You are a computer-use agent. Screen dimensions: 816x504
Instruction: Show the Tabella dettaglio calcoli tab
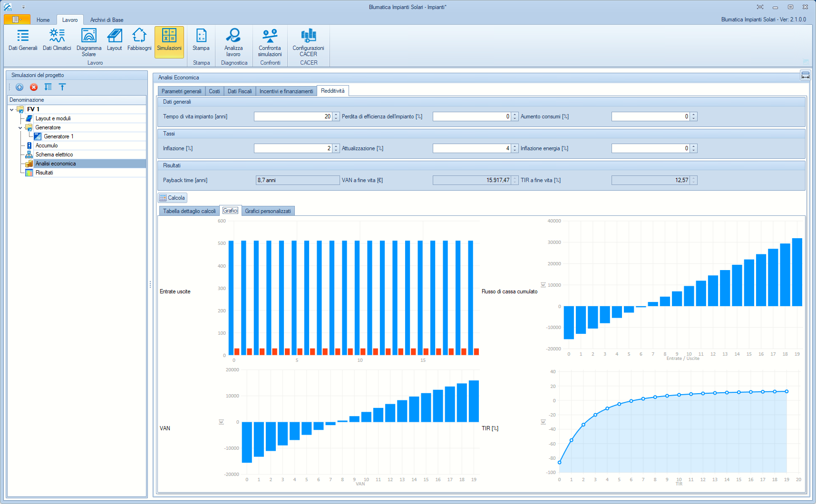189,211
